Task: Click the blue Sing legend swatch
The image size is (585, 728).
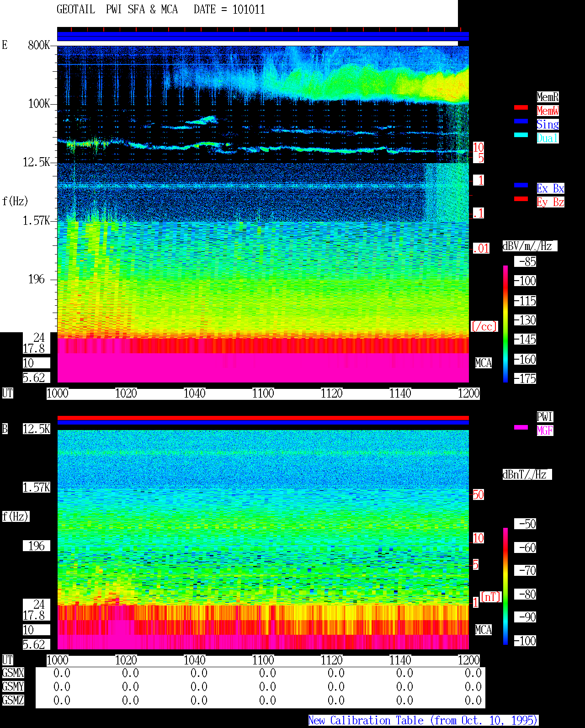Action: coord(521,121)
